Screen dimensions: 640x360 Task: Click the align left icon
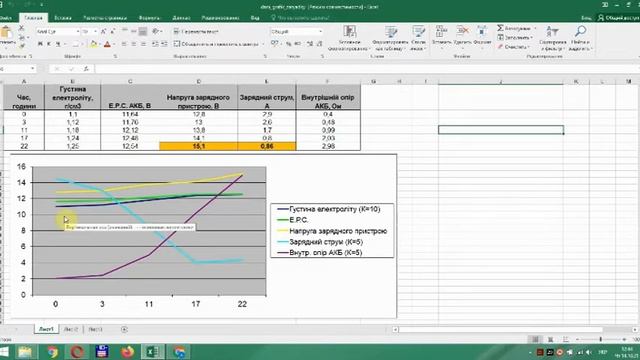(x=124, y=44)
